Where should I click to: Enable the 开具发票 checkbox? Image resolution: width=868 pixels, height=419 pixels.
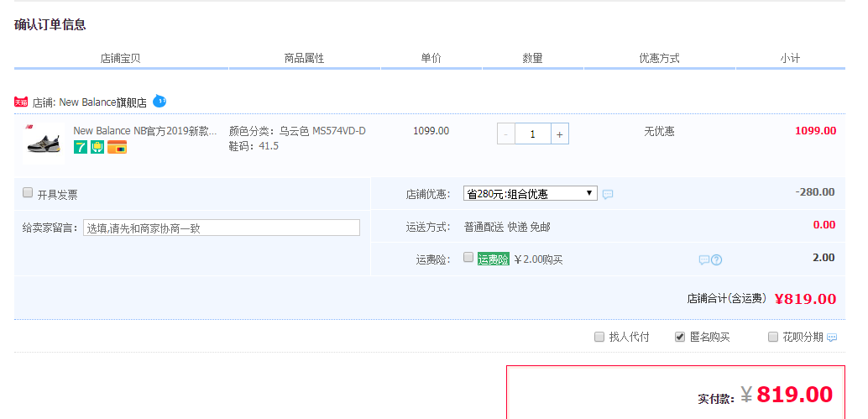point(28,192)
